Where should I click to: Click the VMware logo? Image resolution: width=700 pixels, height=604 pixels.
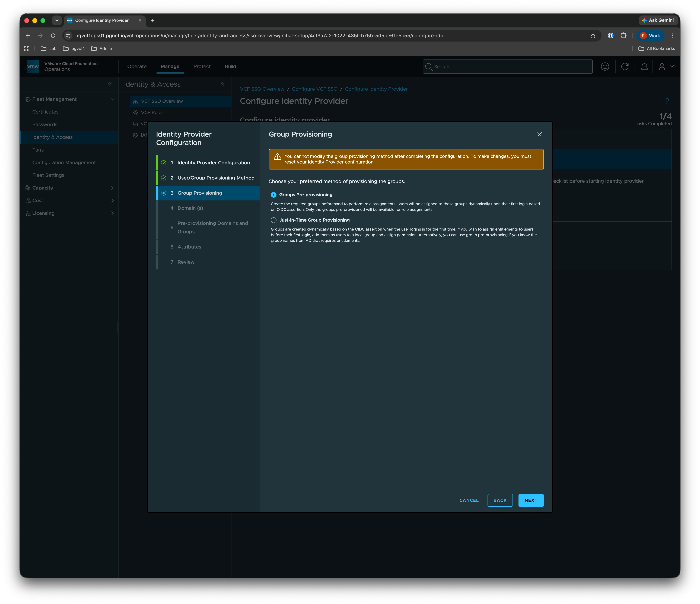33,67
